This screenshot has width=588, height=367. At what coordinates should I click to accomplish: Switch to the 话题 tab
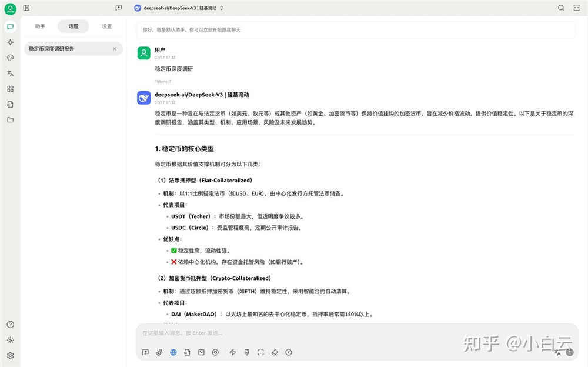coord(73,26)
